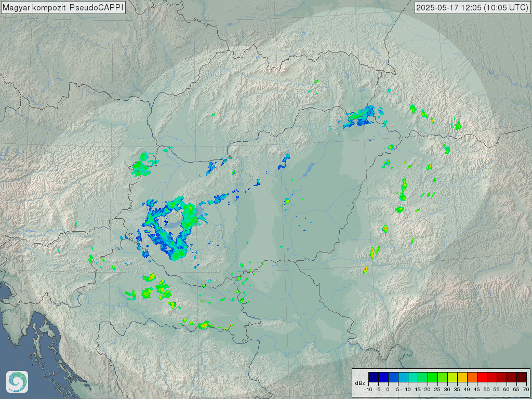The width and height of the screenshot is (532, 399).
Task: Click the 50 value on legend scale
Action: 486,390
